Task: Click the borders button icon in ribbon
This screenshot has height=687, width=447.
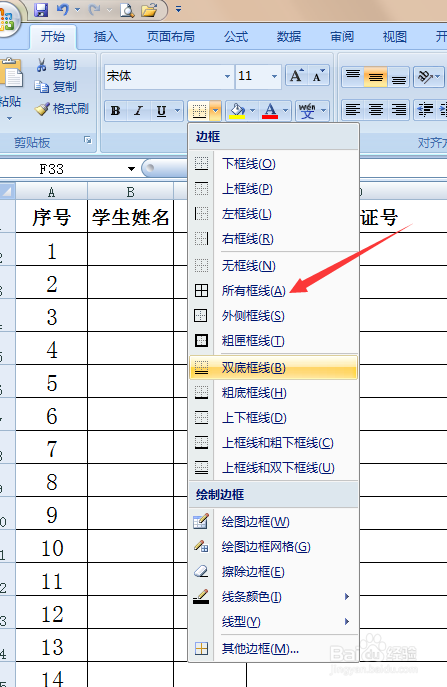Action: coord(199,110)
